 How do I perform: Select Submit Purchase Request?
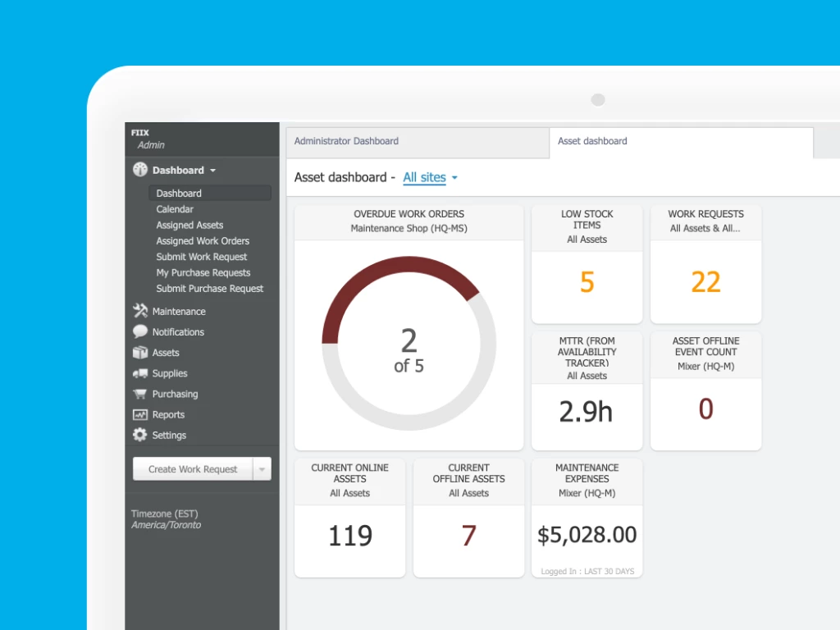(x=209, y=288)
